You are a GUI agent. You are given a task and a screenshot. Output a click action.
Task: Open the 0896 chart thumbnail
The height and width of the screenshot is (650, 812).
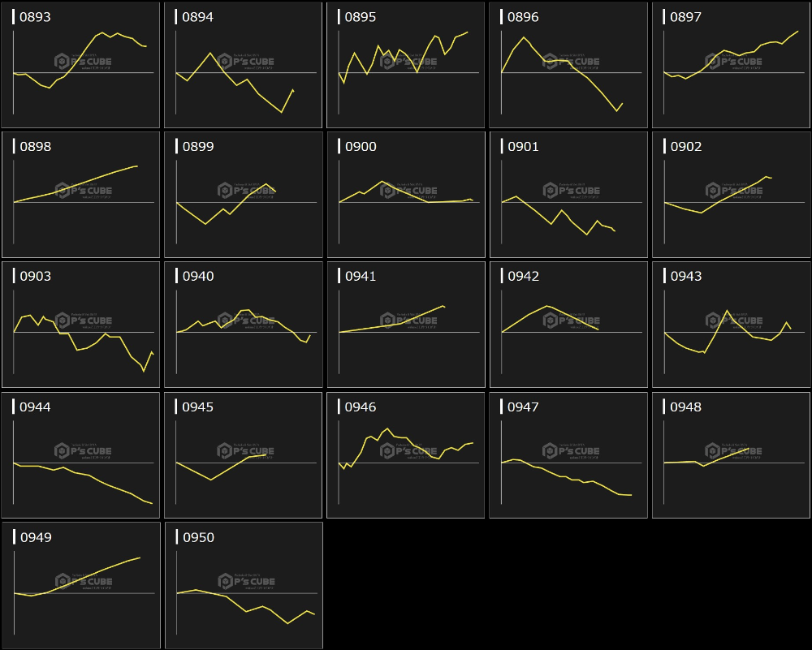click(568, 65)
